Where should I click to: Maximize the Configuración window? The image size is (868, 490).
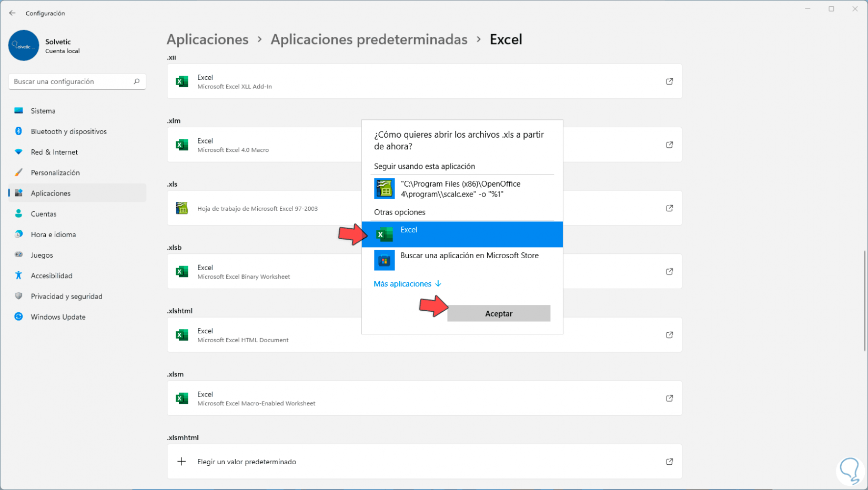click(831, 9)
